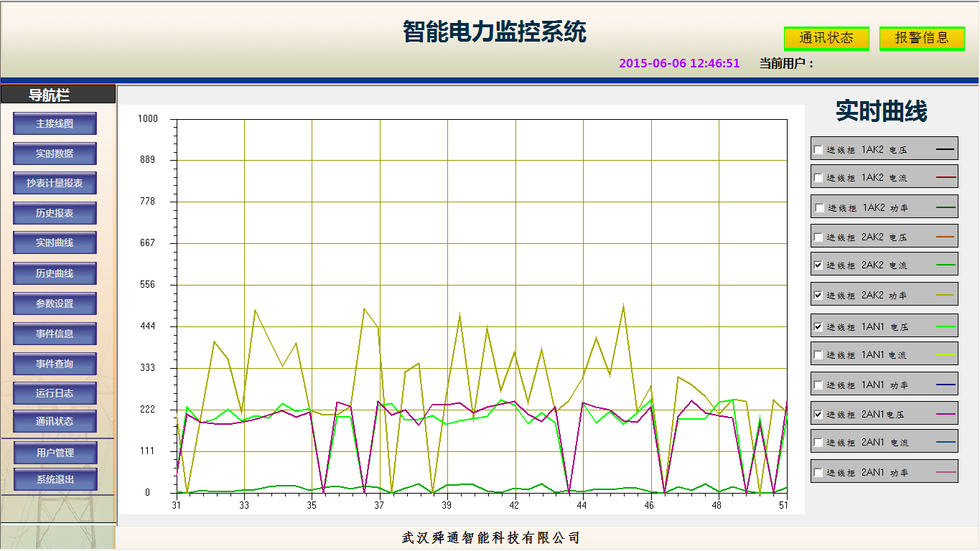980x551 pixels.
Task: View 事件信息 from the sidebar
Action: click(x=55, y=334)
